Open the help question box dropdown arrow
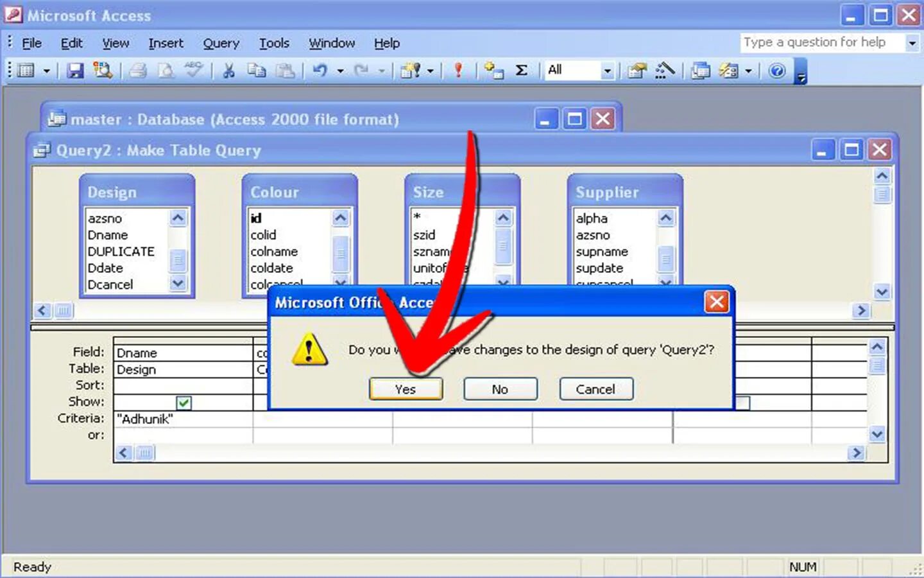 click(912, 43)
